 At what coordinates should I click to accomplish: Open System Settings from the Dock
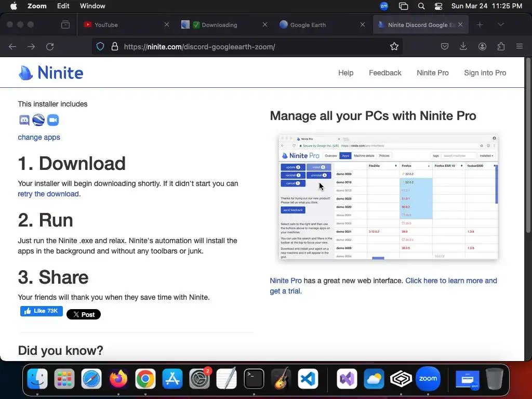[x=199, y=379]
